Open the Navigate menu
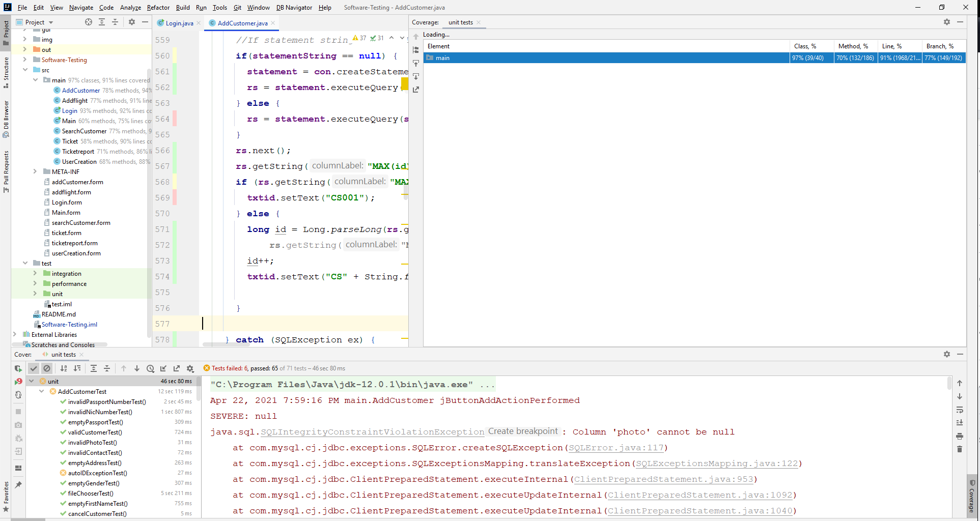Image resolution: width=980 pixels, height=521 pixels. 81,8
